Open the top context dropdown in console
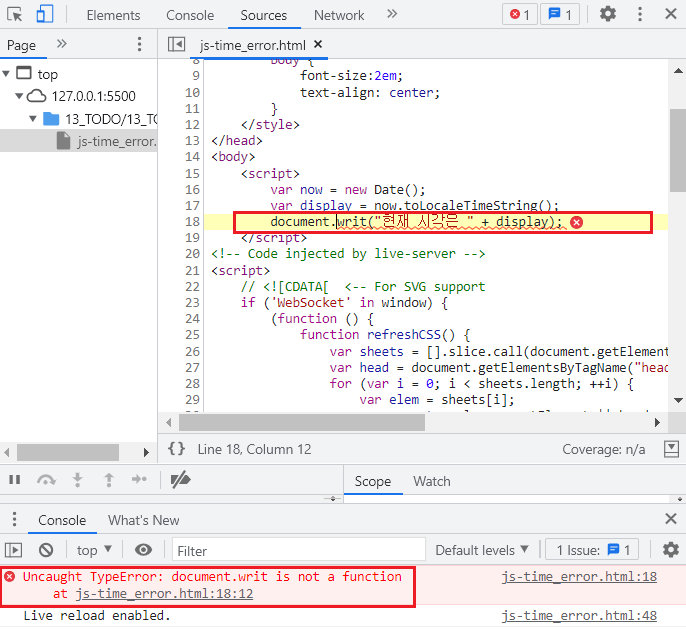This screenshot has width=686, height=629. click(94, 550)
